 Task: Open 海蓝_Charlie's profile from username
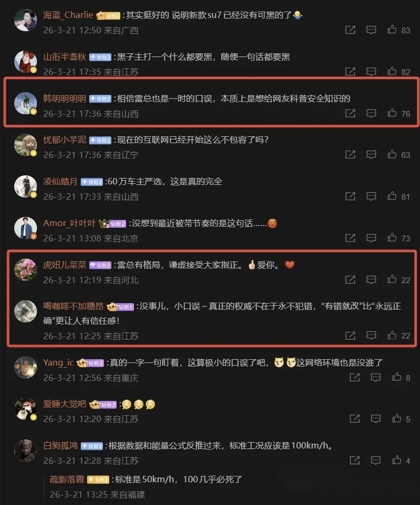tap(68, 15)
